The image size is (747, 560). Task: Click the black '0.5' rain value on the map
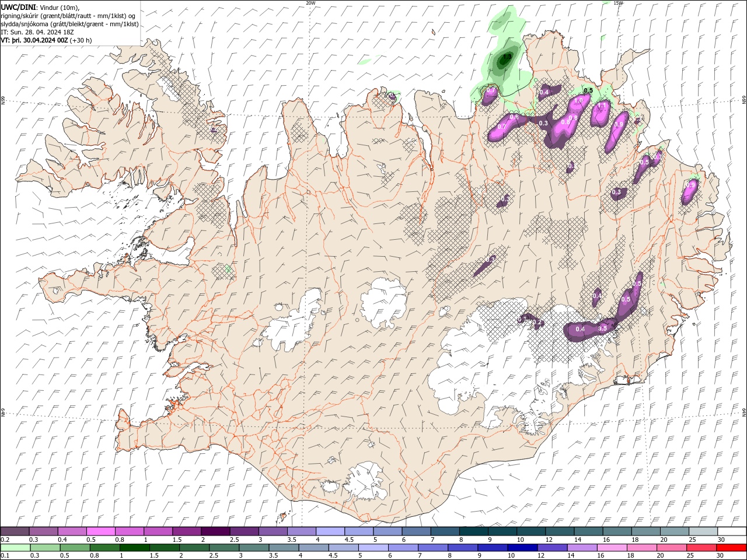[x=588, y=90]
